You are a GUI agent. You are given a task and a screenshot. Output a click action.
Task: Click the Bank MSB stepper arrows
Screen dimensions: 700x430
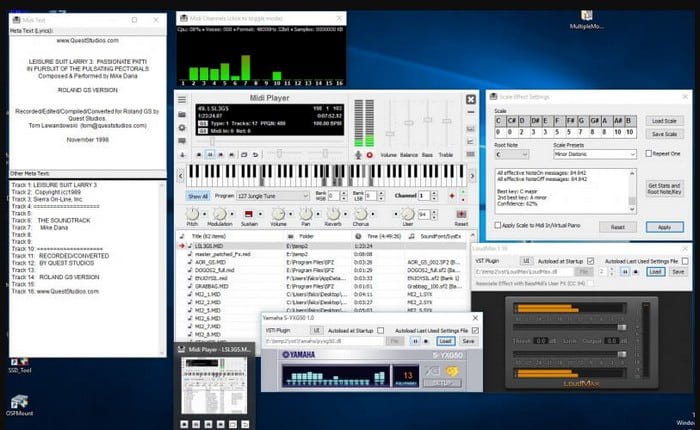(x=344, y=196)
